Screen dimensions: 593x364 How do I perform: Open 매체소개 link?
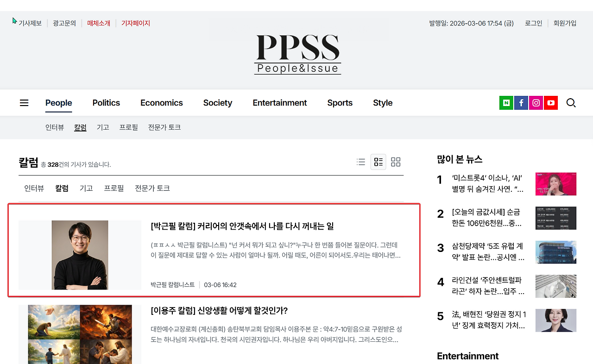pyautogui.click(x=99, y=23)
